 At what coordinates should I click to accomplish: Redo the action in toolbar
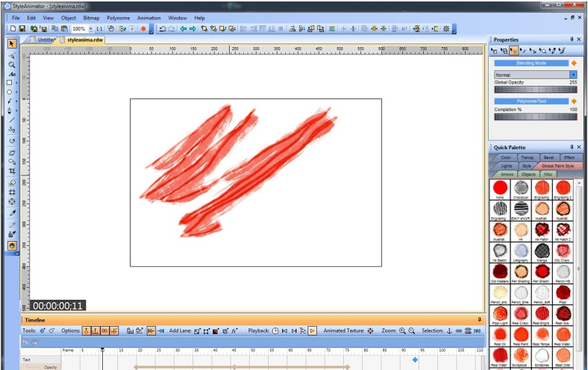(x=172, y=28)
